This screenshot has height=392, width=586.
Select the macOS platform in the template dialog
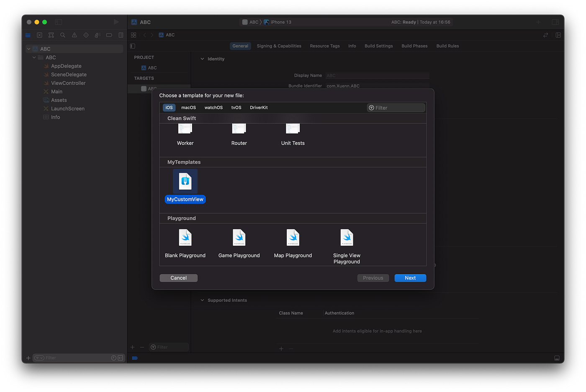pos(188,108)
